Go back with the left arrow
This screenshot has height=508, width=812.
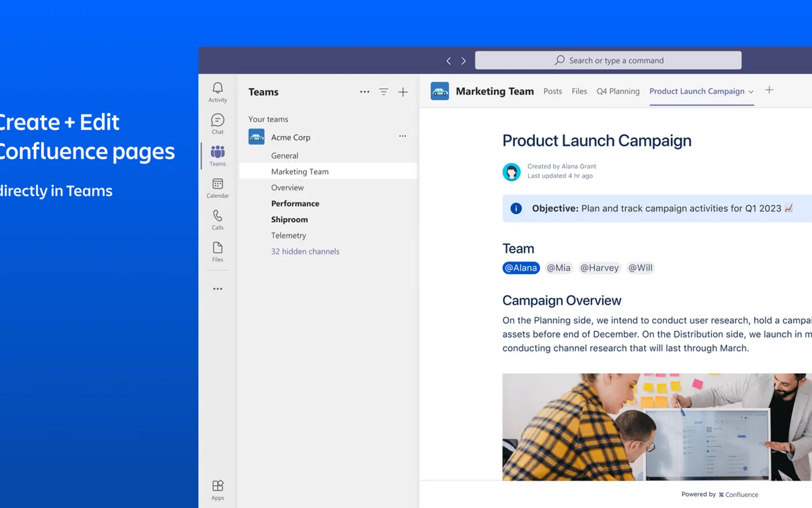click(x=449, y=61)
